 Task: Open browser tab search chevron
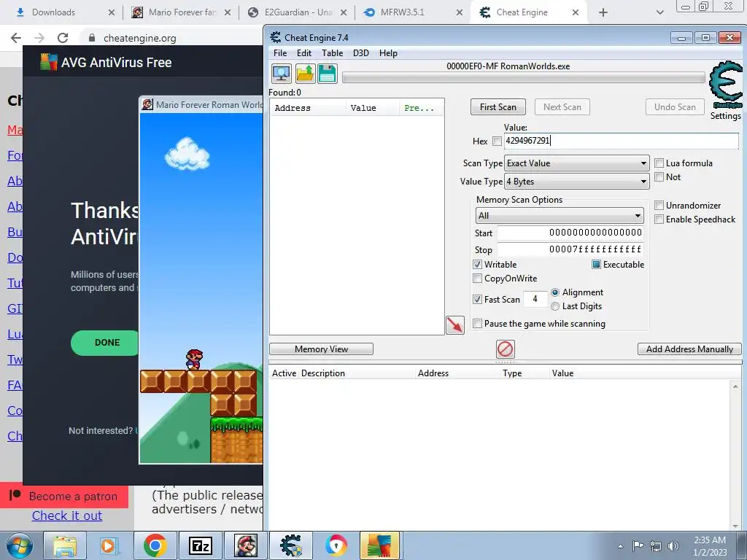pos(659,12)
